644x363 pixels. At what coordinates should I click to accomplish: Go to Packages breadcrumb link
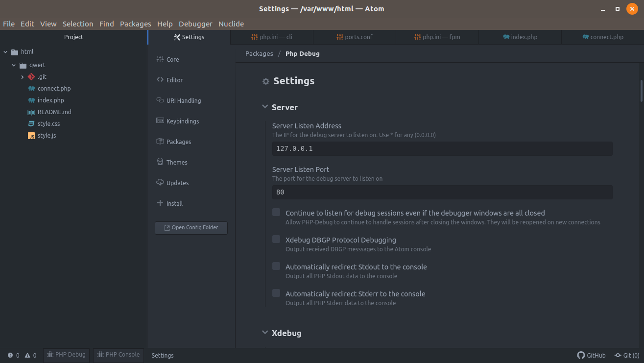(259, 54)
